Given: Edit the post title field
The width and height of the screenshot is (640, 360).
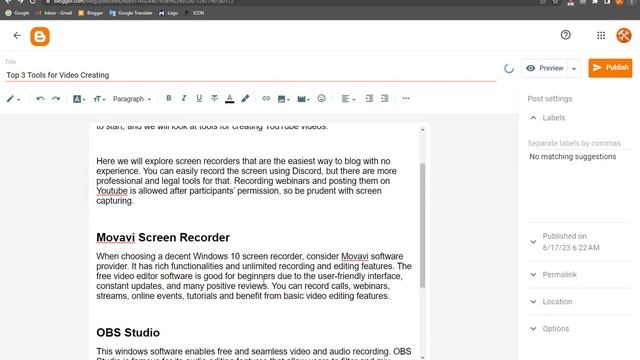Looking at the screenshot, I should [x=250, y=75].
